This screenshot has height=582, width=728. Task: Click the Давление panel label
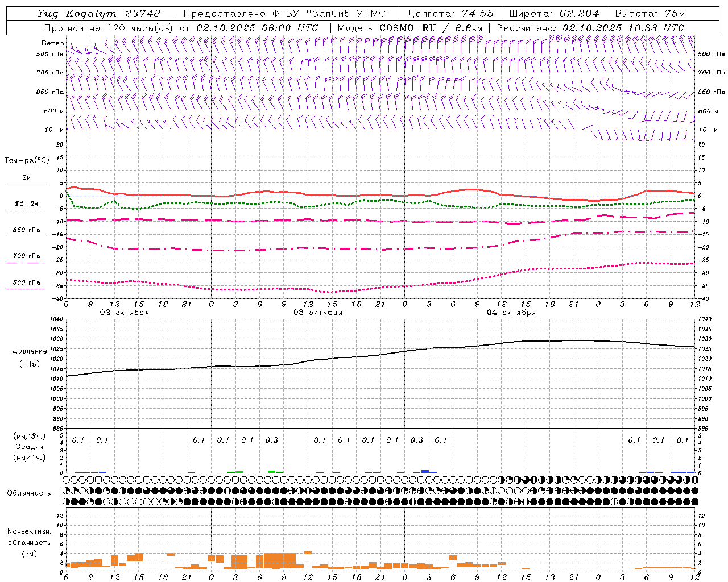point(30,351)
